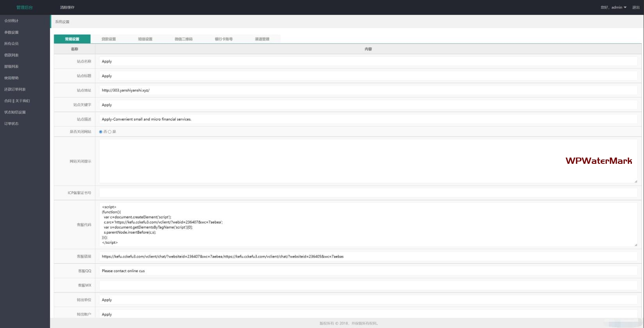The height and width of the screenshot is (328, 644).
Task: Click the ICP备案证书号 input field
Action: tap(368, 193)
